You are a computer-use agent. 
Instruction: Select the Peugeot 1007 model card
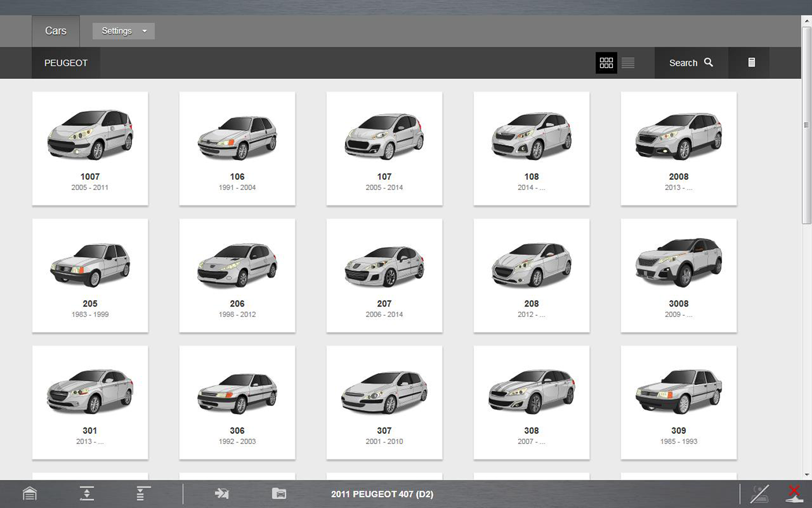pos(90,148)
